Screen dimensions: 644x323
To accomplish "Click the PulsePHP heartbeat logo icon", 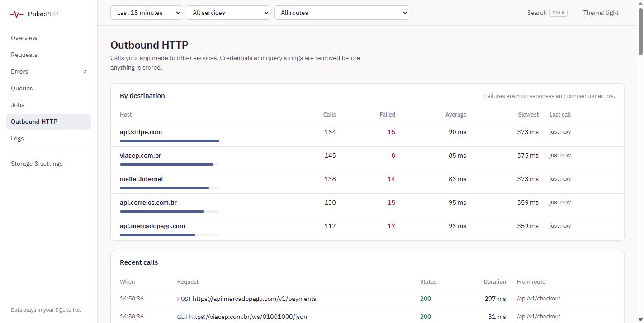I will 17,14.
